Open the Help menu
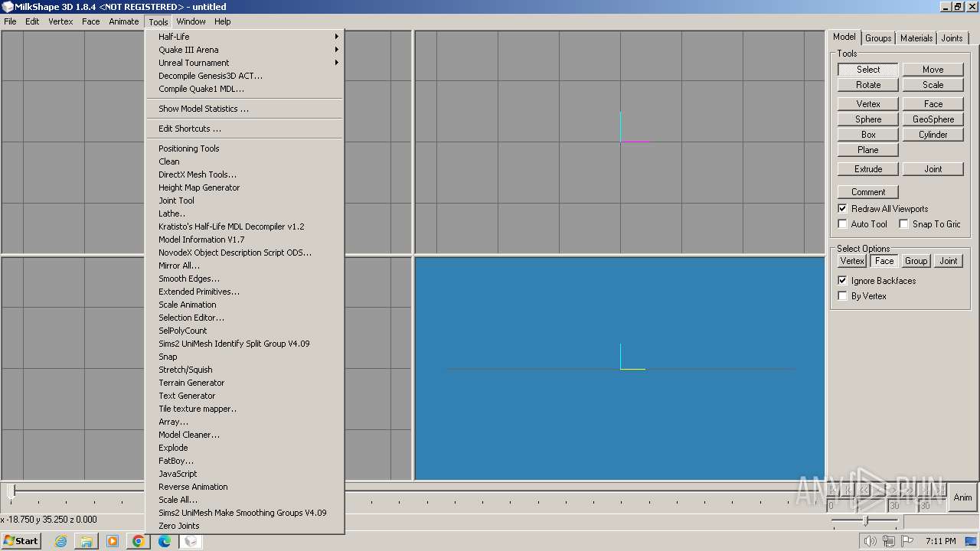Viewport: 980px width, 551px height. [223, 21]
